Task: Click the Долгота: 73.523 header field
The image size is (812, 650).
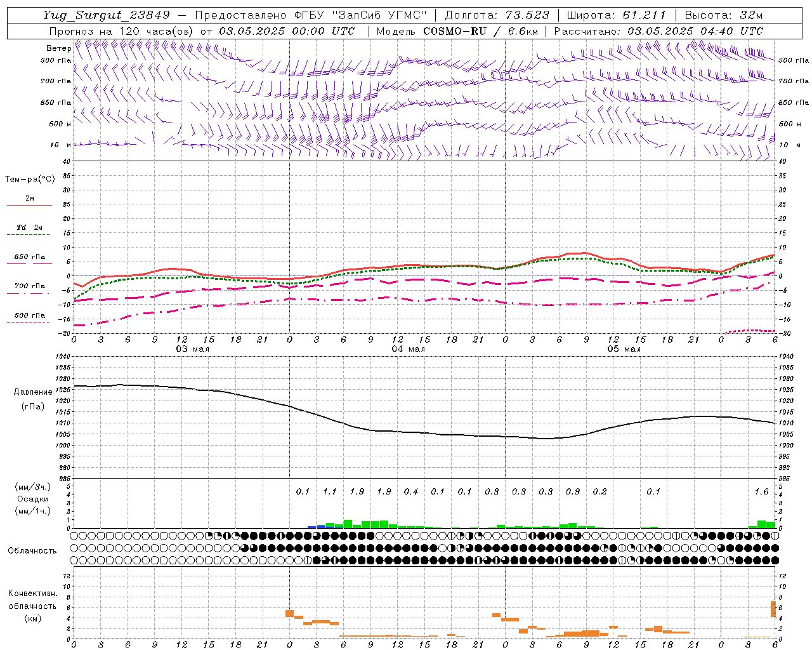Action: (x=498, y=15)
